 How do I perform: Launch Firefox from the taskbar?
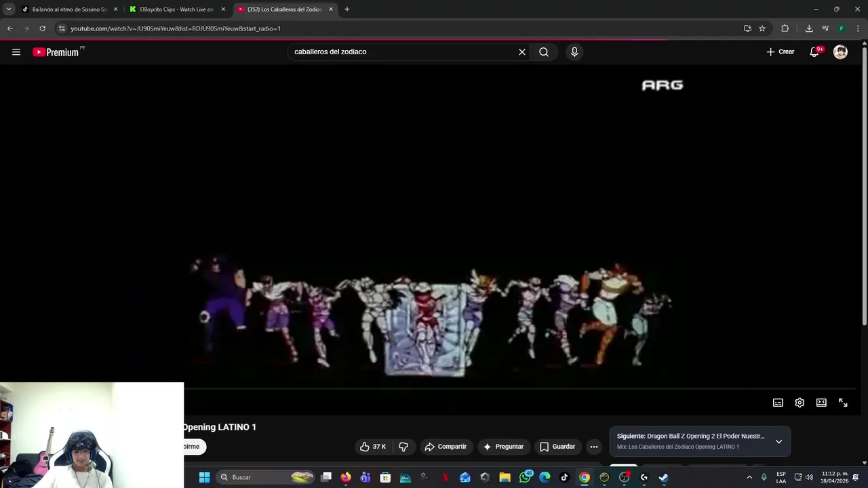pos(346,477)
